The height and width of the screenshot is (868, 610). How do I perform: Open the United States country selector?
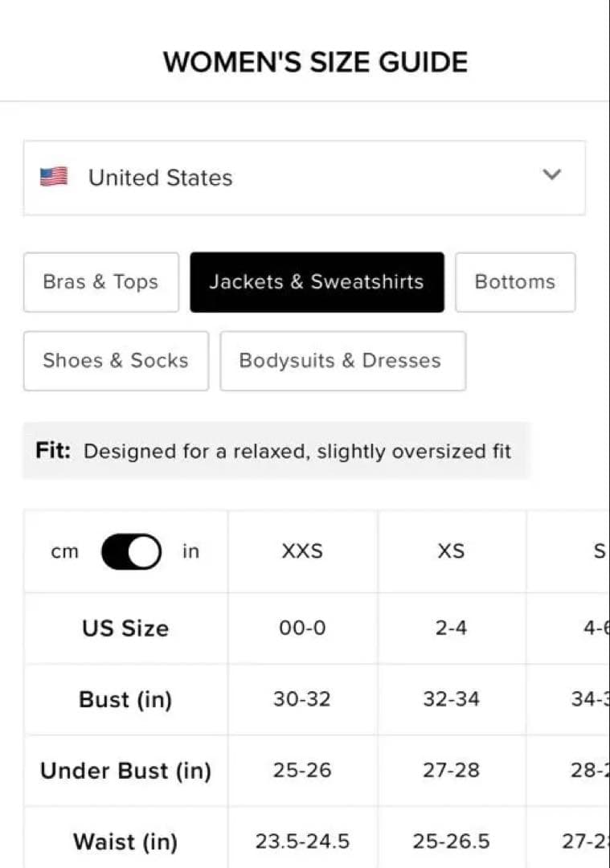304,178
